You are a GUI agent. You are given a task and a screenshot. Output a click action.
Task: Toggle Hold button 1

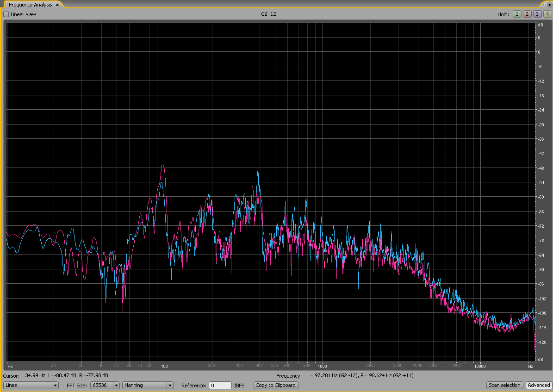[517, 14]
